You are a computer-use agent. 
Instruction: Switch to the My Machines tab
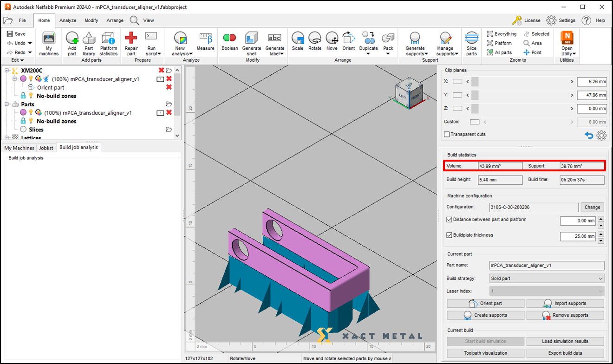point(20,148)
